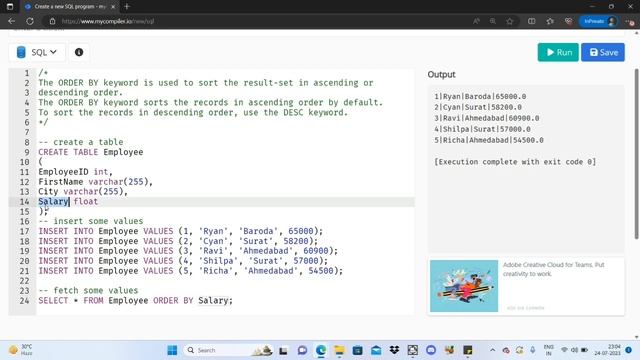640x360 pixels.
Task: Open Microsoft Edge from taskbar
Action: (x=321, y=350)
